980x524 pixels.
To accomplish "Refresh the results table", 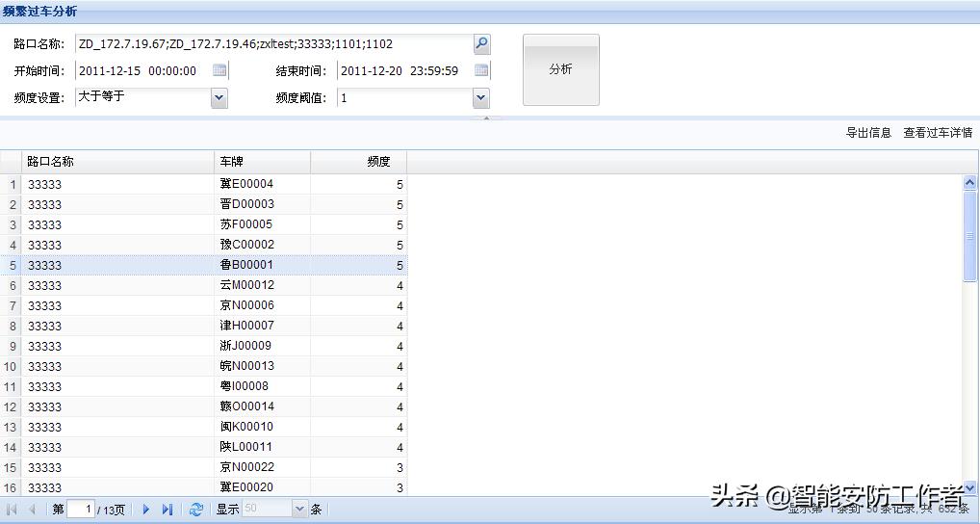I will coord(196,510).
